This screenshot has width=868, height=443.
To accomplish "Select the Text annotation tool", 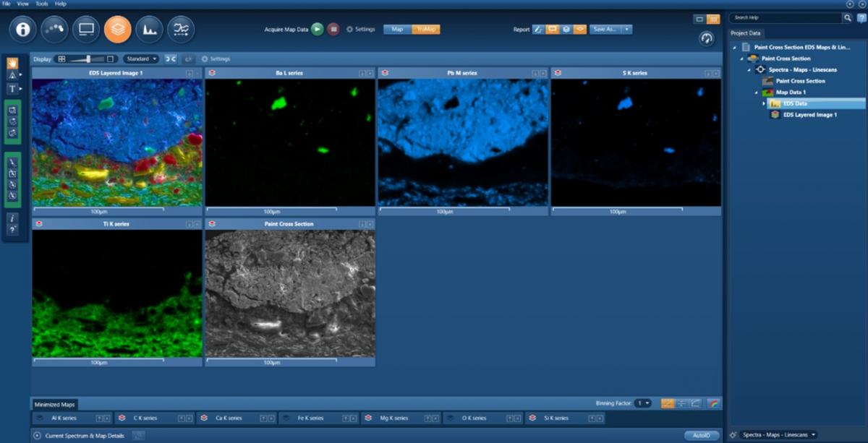I will pos(12,88).
